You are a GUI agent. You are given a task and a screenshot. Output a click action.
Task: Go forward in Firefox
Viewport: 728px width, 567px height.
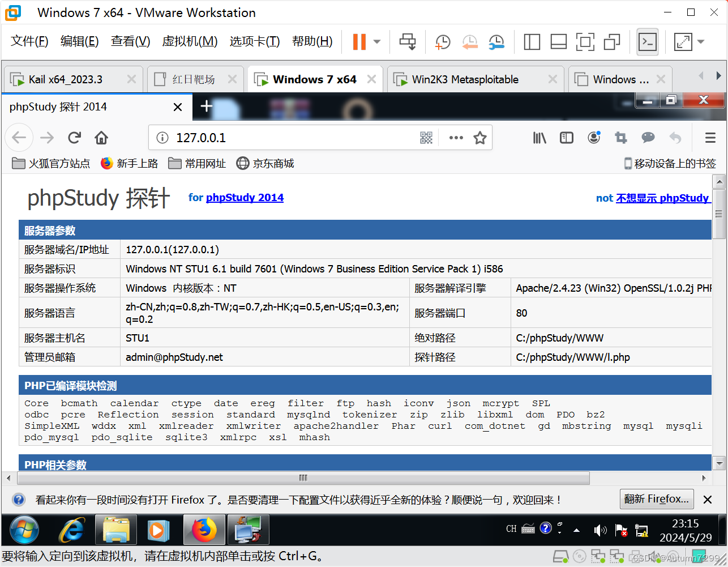(x=47, y=138)
